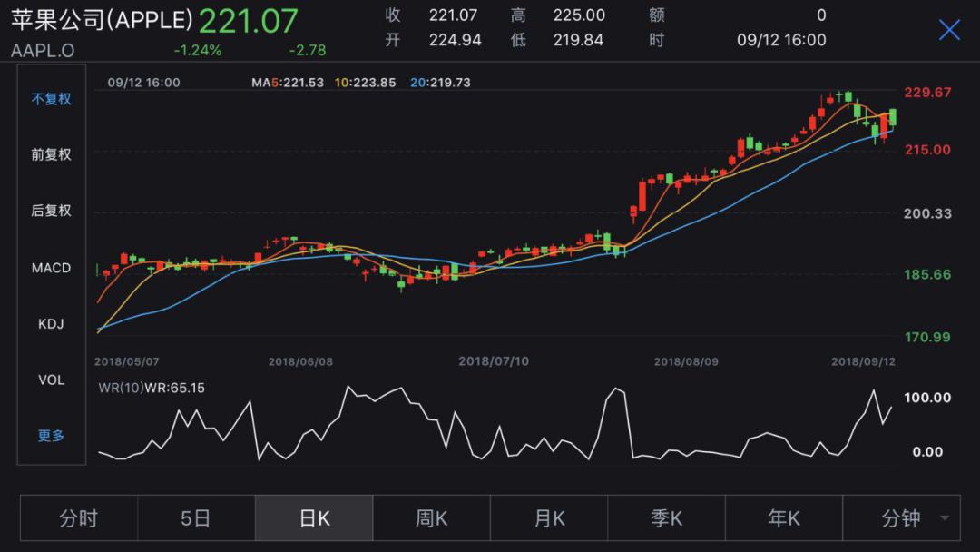Screen dimensions: 980x552
Task: Click the -2.78 price change value
Action: click(307, 50)
